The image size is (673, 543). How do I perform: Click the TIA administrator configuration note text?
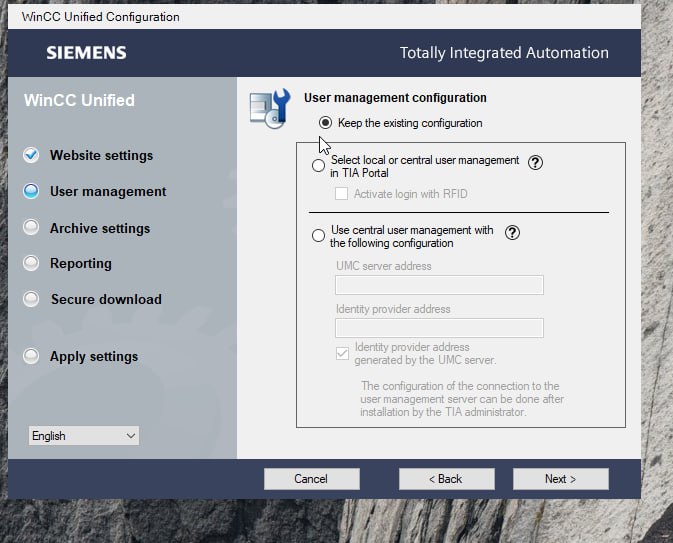click(x=462, y=399)
